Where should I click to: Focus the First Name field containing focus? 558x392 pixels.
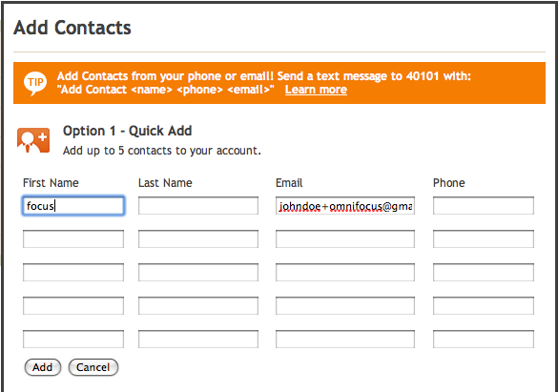pyautogui.click(x=73, y=206)
